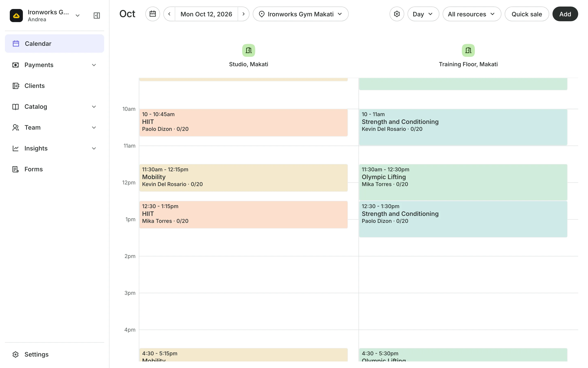Image resolution: width=588 pixels, height=368 pixels.
Task: Click the 3pm time label
Action: pyautogui.click(x=130, y=293)
